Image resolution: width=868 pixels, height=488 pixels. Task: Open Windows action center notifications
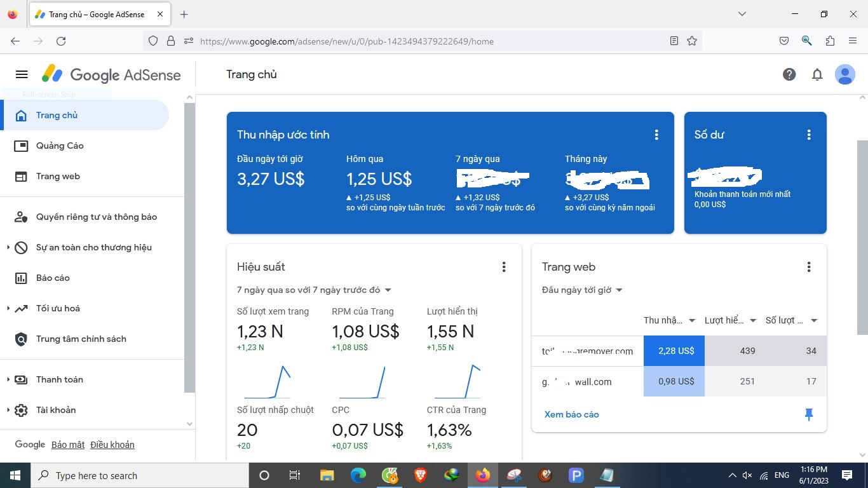tap(846, 475)
